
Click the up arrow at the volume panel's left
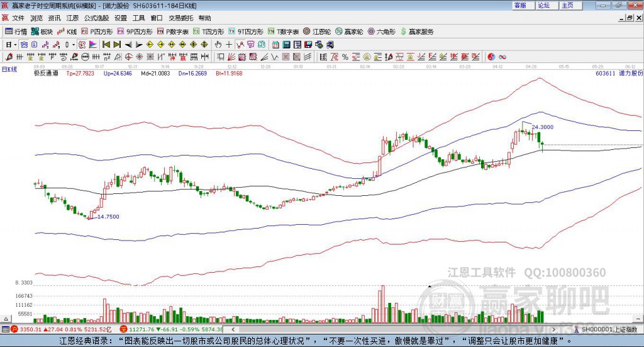(x=6, y=319)
